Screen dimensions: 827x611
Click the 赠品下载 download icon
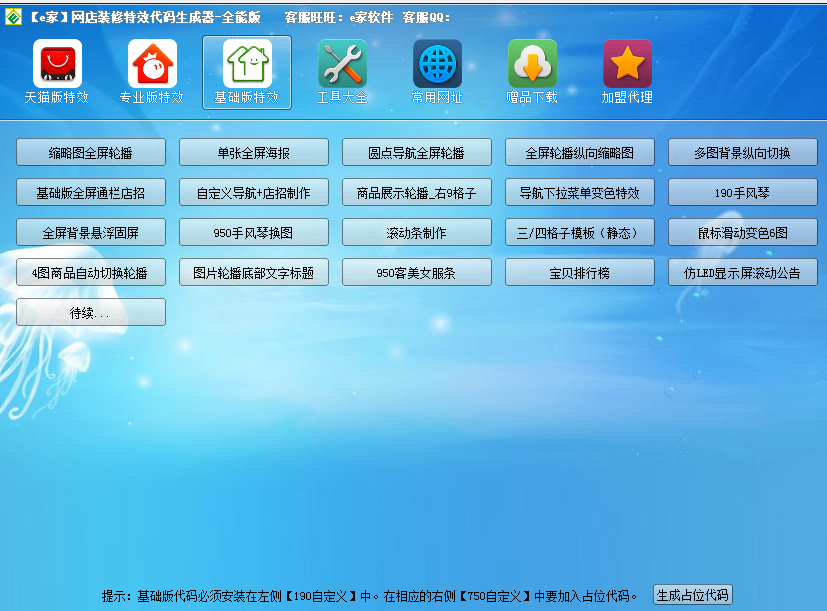coord(532,64)
